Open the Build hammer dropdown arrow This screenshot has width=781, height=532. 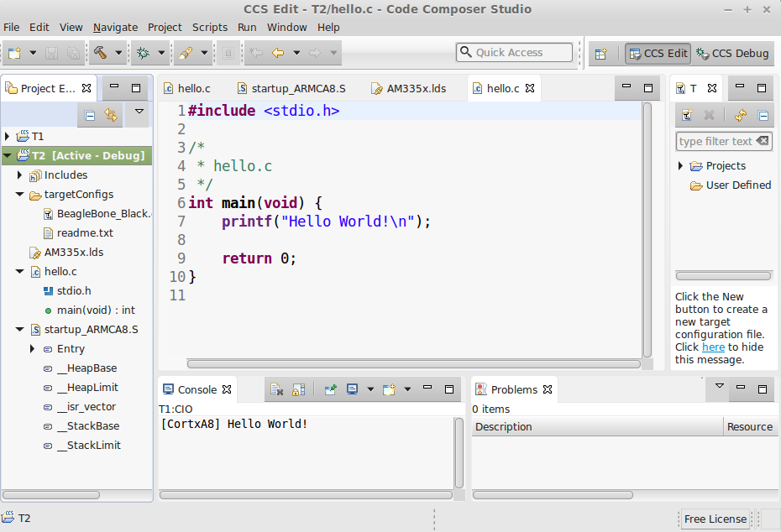(x=118, y=53)
